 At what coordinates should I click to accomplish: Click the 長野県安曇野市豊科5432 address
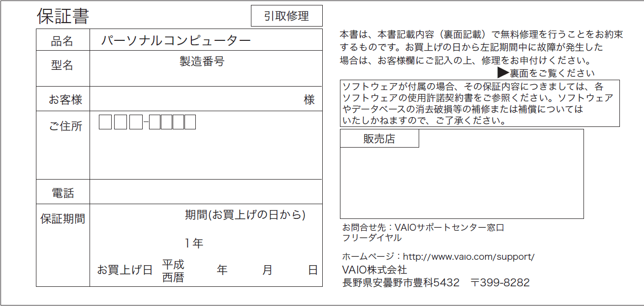(x=401, y=283)
